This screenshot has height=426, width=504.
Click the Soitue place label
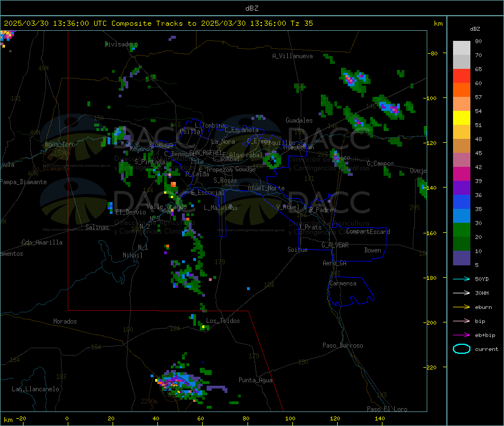297,250
